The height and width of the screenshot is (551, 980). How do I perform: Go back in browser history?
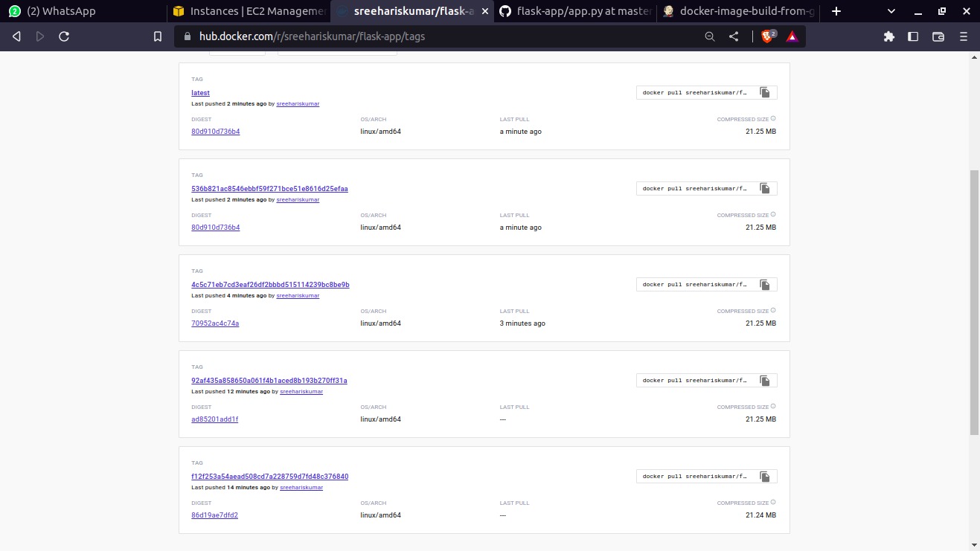[x=17, y=36]
